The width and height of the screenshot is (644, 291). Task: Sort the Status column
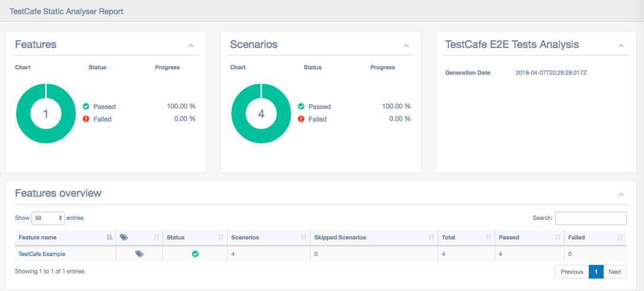[x=195, y=237]
